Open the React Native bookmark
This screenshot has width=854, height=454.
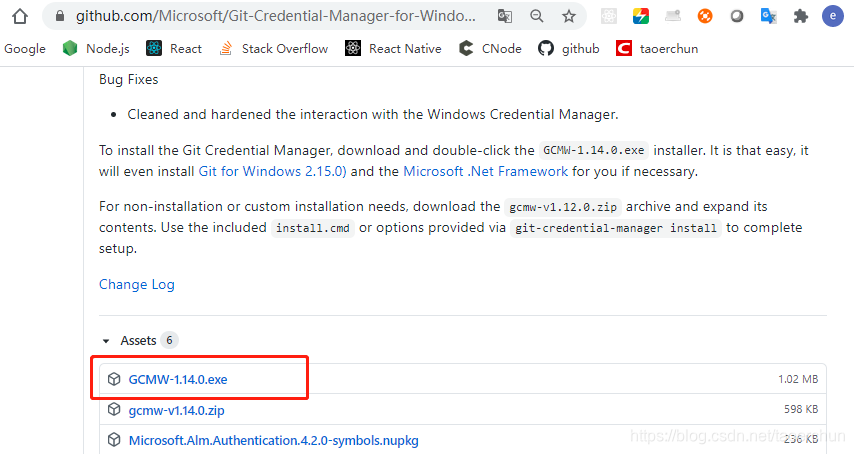pos(405,48)
